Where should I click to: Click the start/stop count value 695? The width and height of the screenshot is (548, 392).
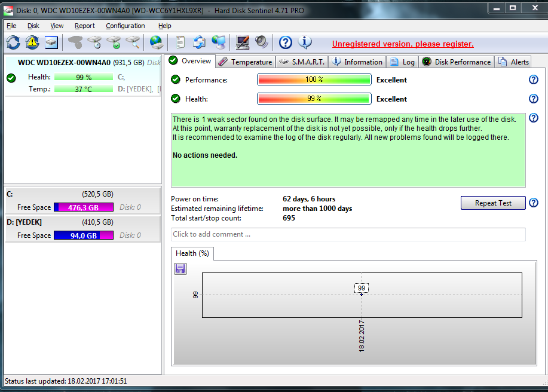[289, 218]
